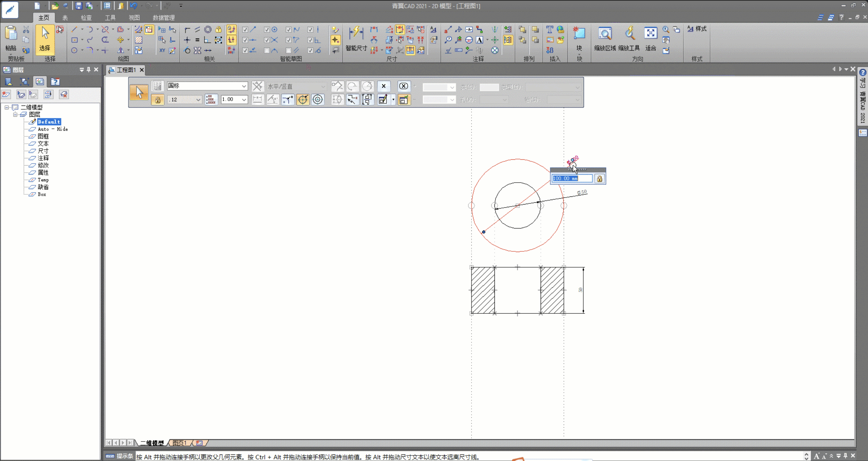Viewport: 868px width, 461px height.
Task: Click the 100.00 mm dimension input field
Action: (571, 178)
